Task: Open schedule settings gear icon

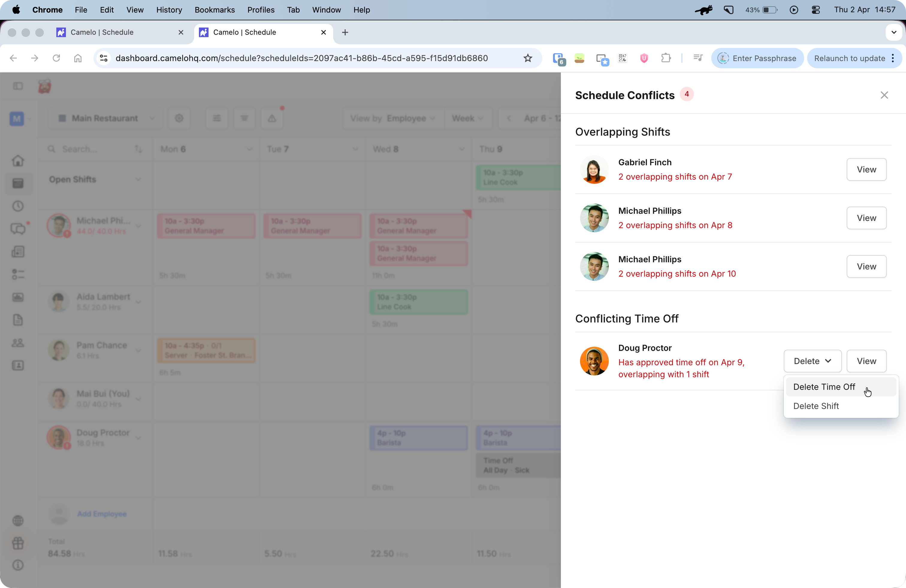Action: pyautogui.click(x=179, y=118)
